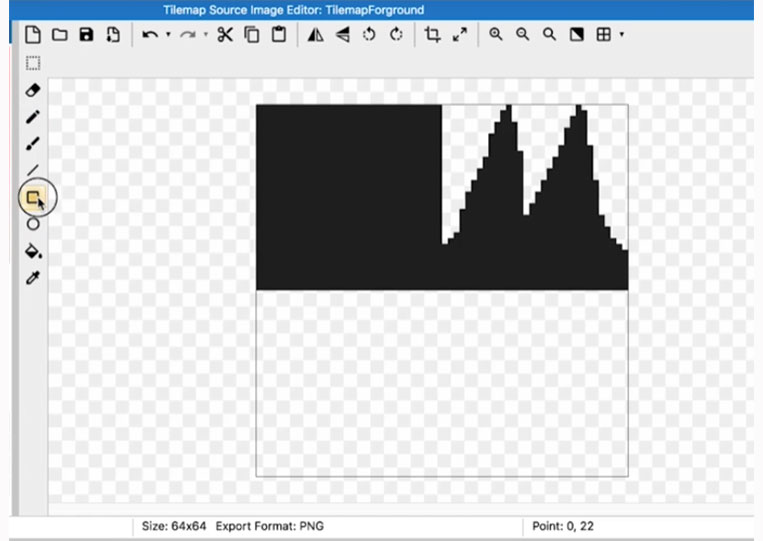763x541 pixels.
Task: Click the Export Format: PNG status text
Action: coord(270,526)
